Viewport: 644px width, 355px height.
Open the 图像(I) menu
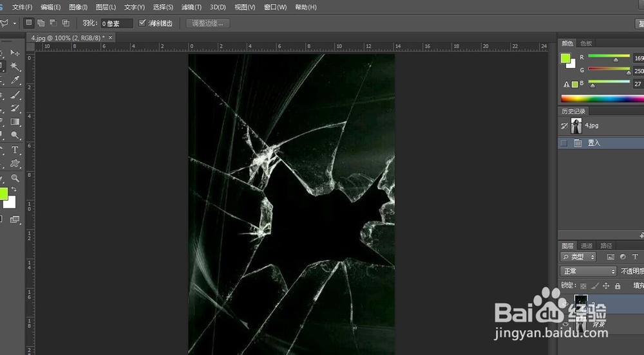tap(78, 7)
